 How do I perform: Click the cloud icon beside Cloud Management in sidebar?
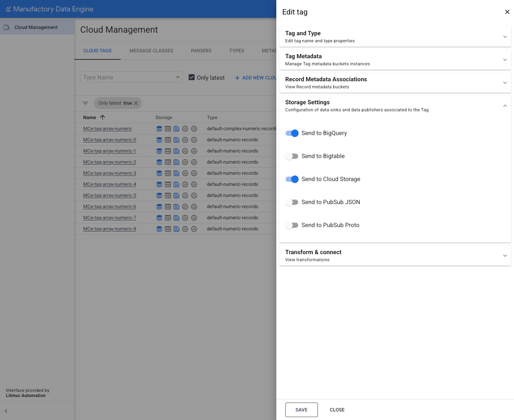coord(6,27)
